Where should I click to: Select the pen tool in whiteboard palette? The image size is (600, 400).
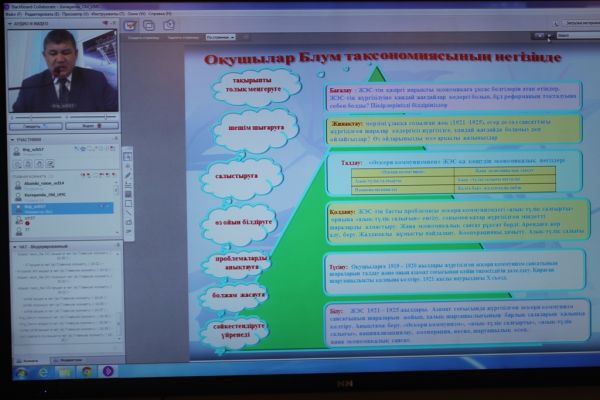(x=127, y=176)
